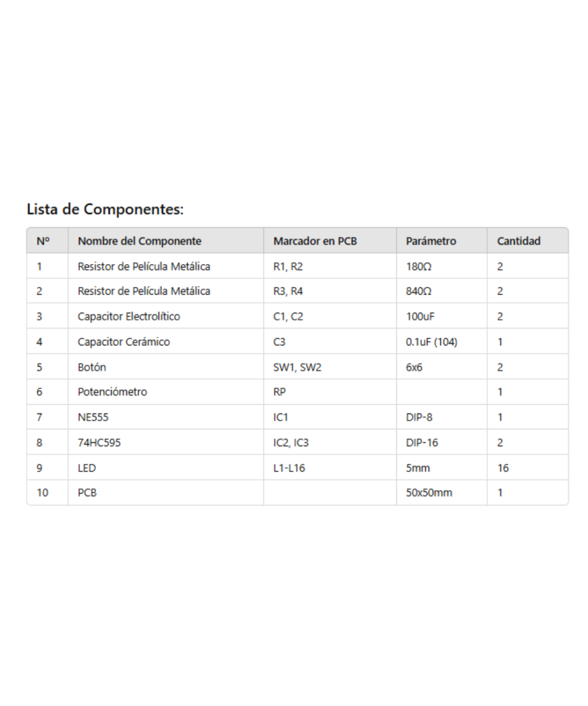The image size is (588, 706).
Task: Select the "180Ω" parameter cell
Action: tap(419, 267)
